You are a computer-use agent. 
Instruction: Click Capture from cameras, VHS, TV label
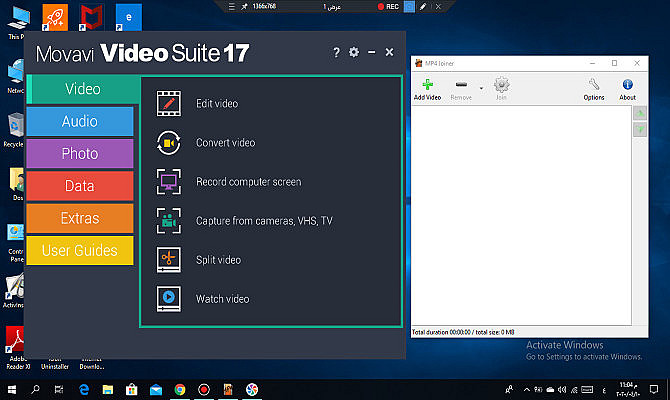pos(264,221)
